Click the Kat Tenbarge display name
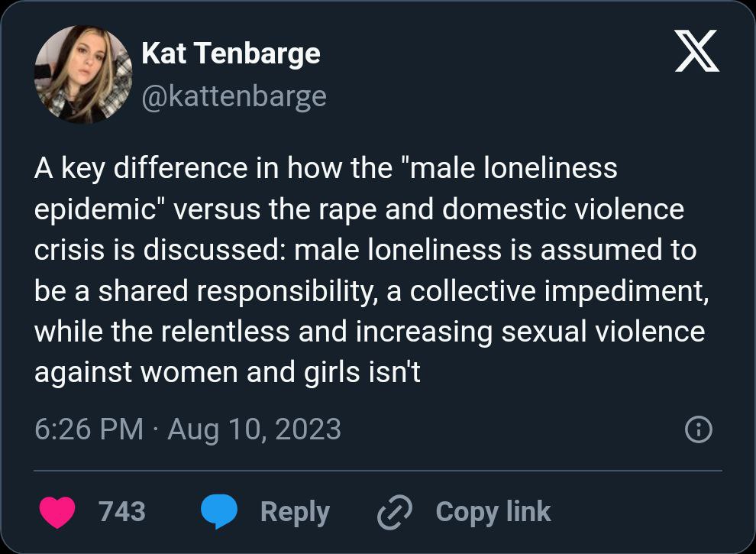The height and width of the screenshot is (554, 756). 231,53
